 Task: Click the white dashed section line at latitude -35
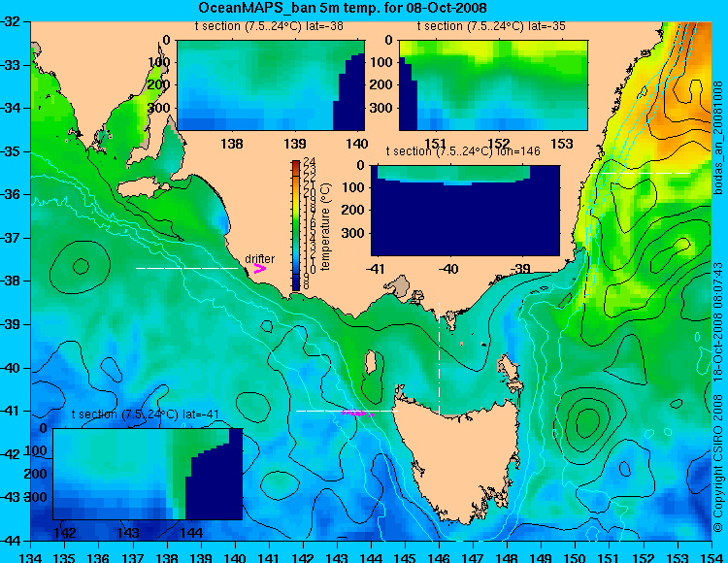pyautogui.click(x=640, y=173)
